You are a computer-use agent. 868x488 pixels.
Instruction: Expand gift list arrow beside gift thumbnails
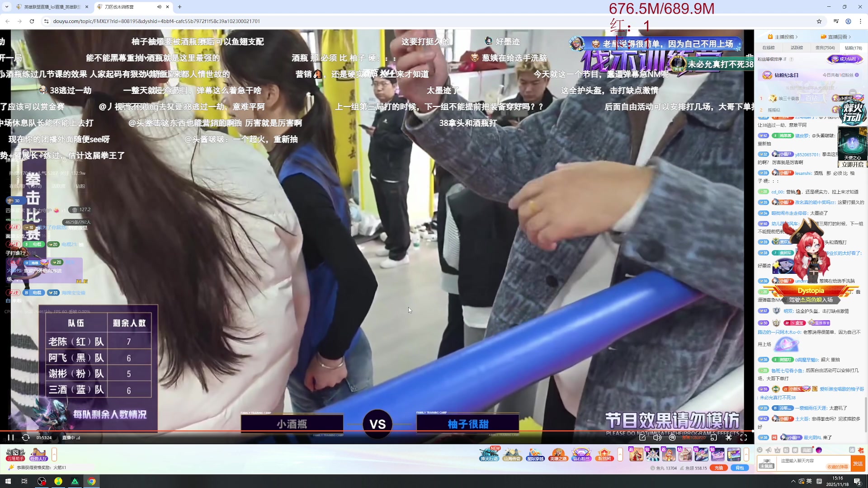[x=746, y=454]
